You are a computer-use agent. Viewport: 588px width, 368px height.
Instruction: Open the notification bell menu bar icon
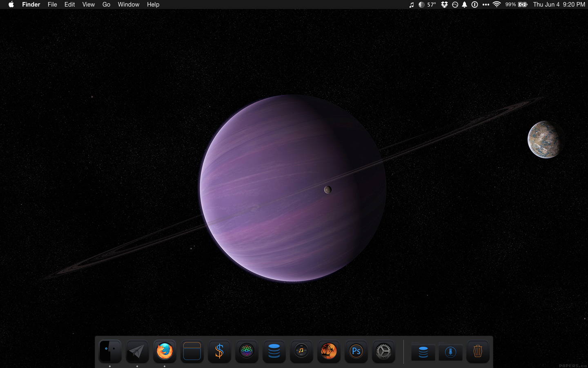[x=464, y=4]
